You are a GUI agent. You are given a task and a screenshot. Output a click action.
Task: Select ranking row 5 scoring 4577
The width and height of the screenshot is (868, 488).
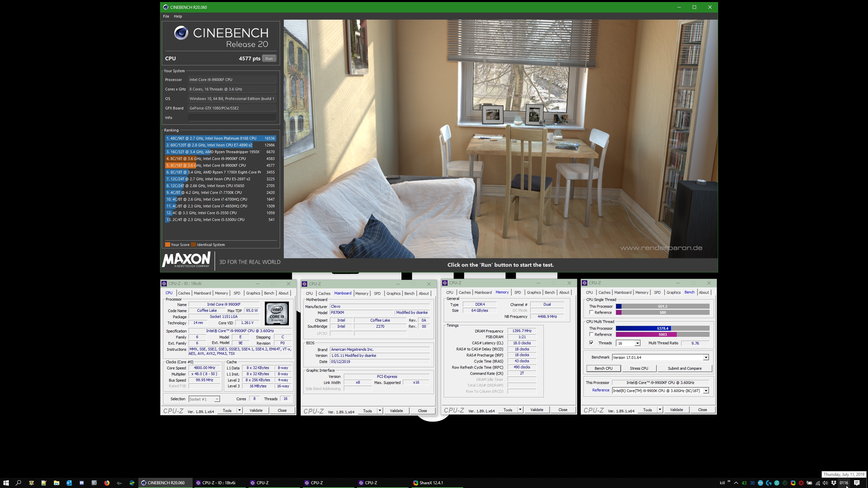point(221,165)
